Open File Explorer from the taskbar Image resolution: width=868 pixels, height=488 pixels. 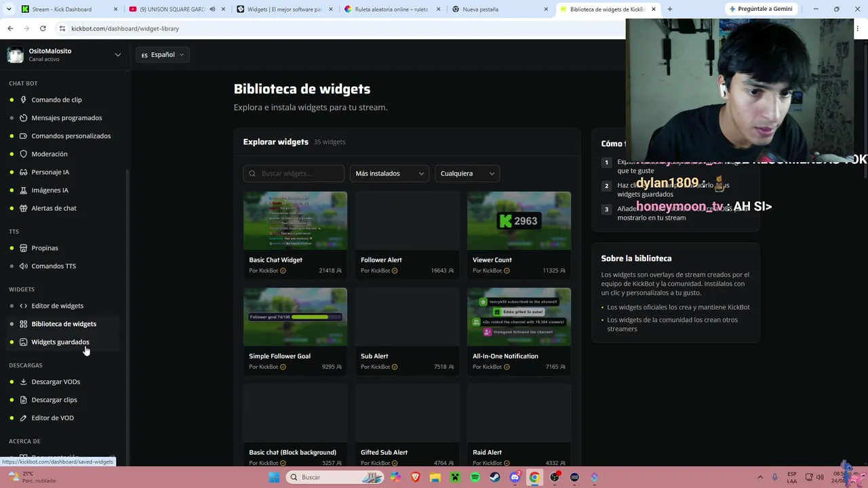pos(435,477)
